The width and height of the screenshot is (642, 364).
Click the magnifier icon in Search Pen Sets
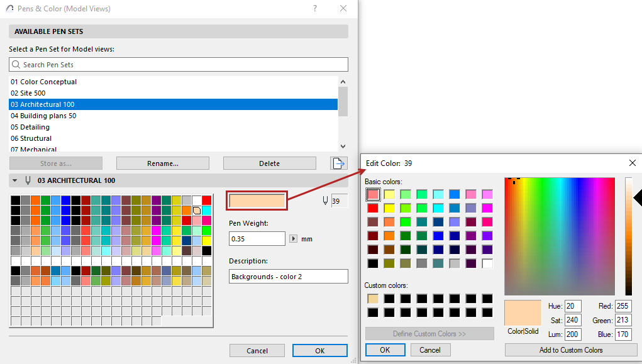(x=16, y=64)
